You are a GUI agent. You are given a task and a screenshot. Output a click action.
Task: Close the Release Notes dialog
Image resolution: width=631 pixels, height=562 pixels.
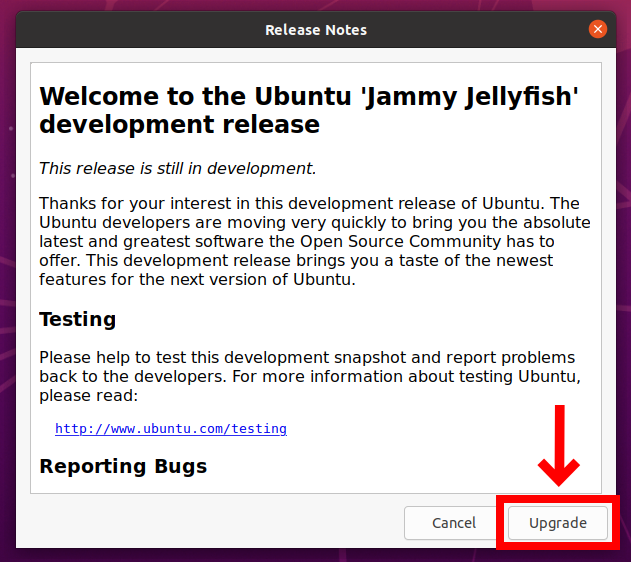[598, 29]
